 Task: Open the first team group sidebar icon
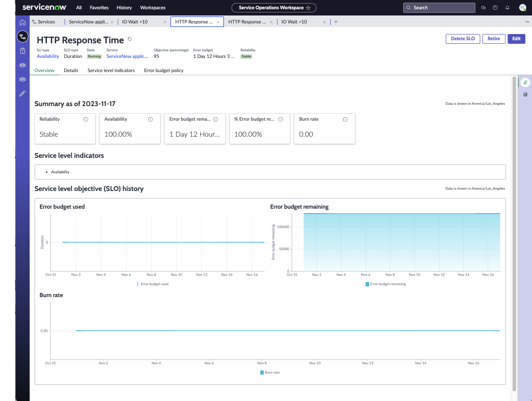23,65
